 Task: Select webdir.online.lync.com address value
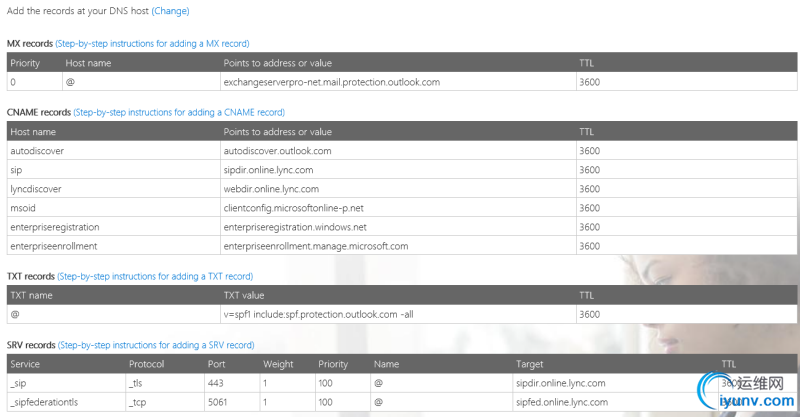point(271,189)
